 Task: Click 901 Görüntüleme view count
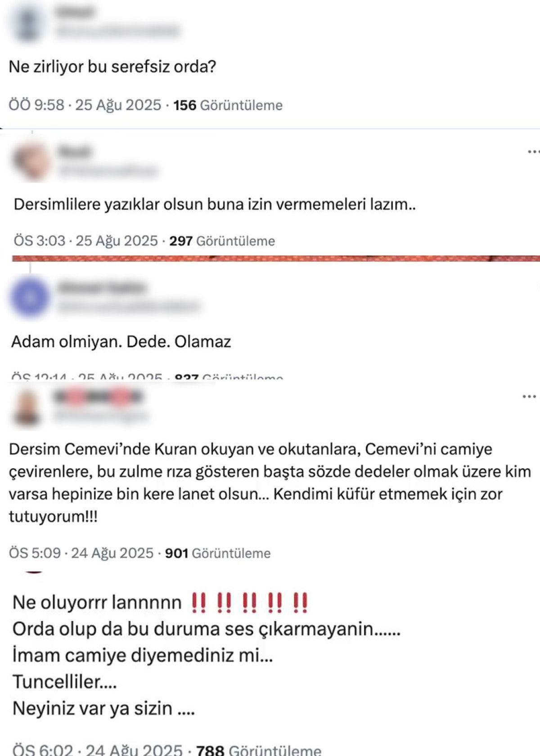218,553
